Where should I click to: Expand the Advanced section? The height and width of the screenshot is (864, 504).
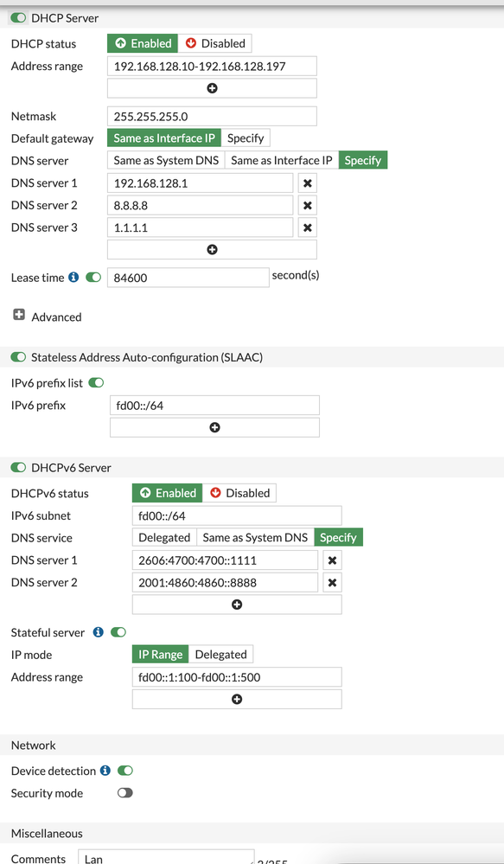19,316
